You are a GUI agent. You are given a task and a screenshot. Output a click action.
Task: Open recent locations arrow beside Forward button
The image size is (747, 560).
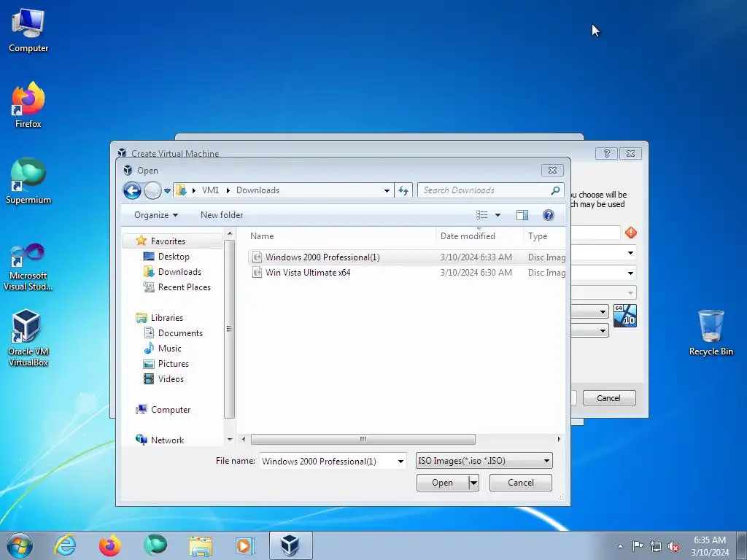pyautogui.click(x=167, y=190)
